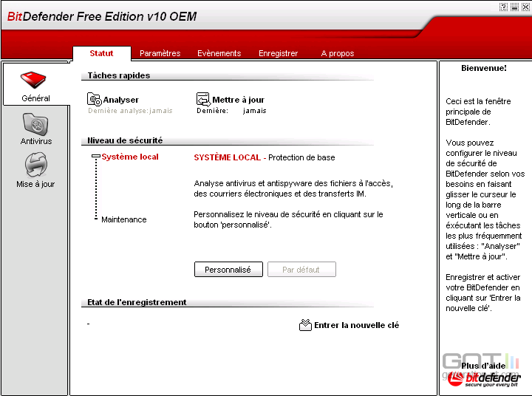Close the BitDefender window
Screen dimensions: 532x396
click(525, 7)
